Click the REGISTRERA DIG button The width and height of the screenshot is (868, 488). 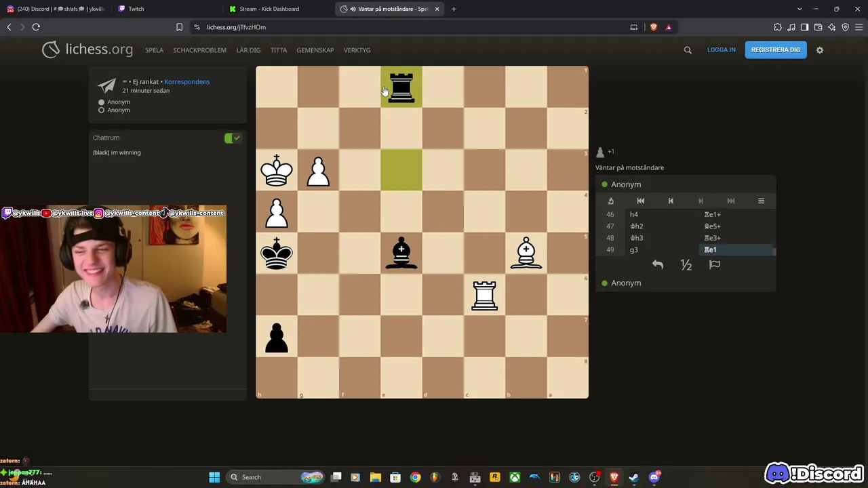(x=776, y=50)
